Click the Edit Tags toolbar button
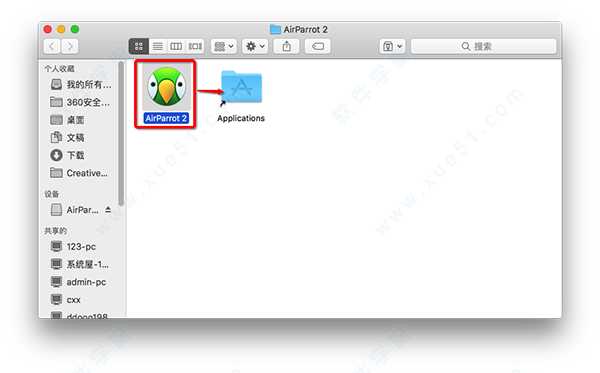Screen dimensions: 600x373 [318, 46]
